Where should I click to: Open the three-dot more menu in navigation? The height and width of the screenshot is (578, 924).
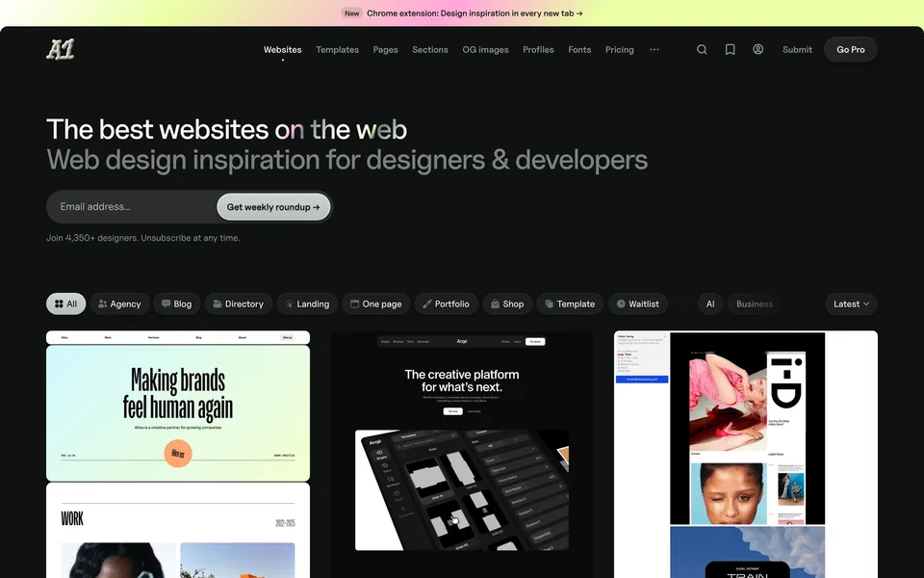(x=654, y=49)
